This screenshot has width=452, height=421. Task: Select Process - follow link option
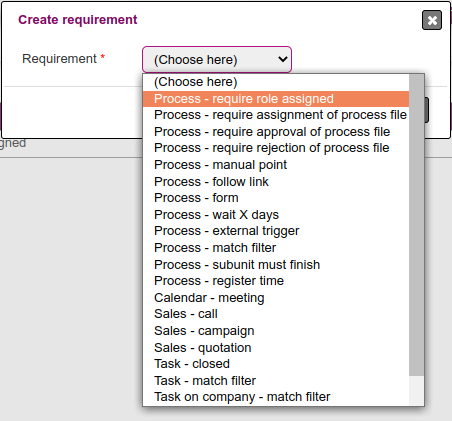click(276, 182)
